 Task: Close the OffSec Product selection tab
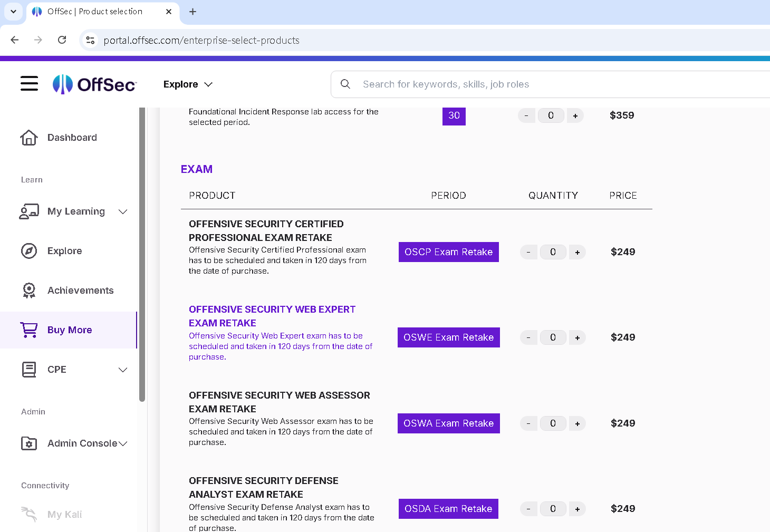pos(169,12)
